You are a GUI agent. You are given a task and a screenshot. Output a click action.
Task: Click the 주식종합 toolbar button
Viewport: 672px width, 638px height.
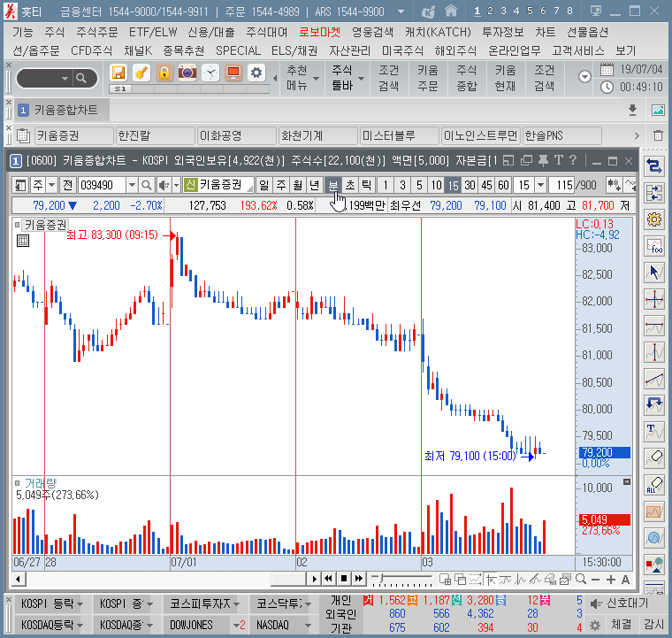(467, 78)
